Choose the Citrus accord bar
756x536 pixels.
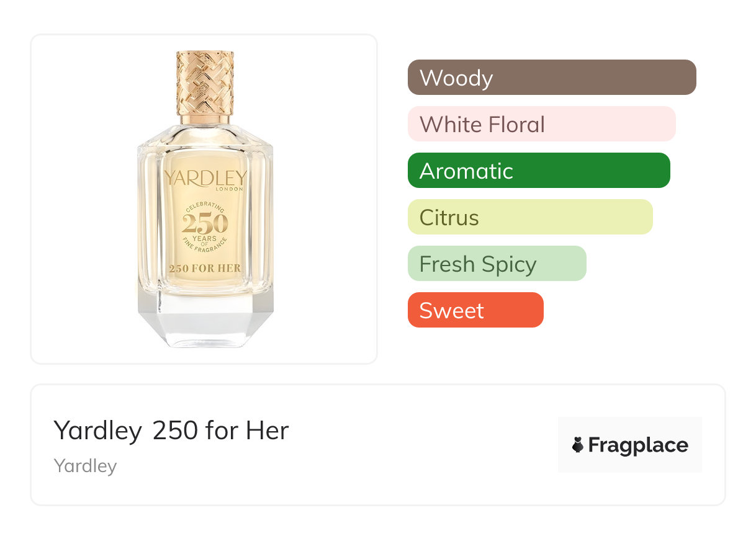(x=529, y=217)
